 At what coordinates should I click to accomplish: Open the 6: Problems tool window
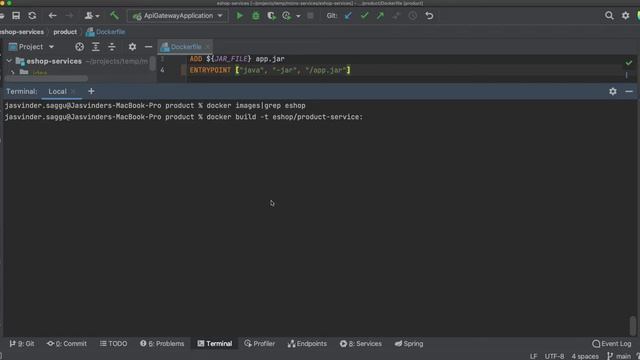[x=162, y=344]
